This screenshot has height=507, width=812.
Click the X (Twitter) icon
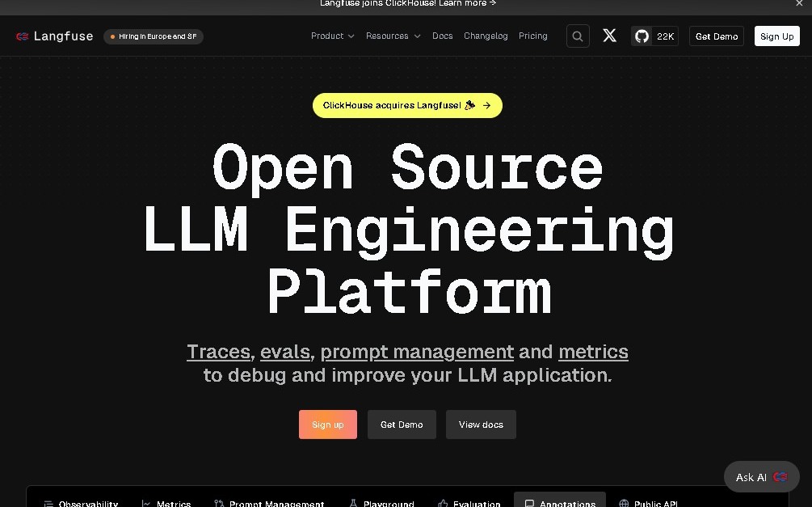tap(609, 36)
